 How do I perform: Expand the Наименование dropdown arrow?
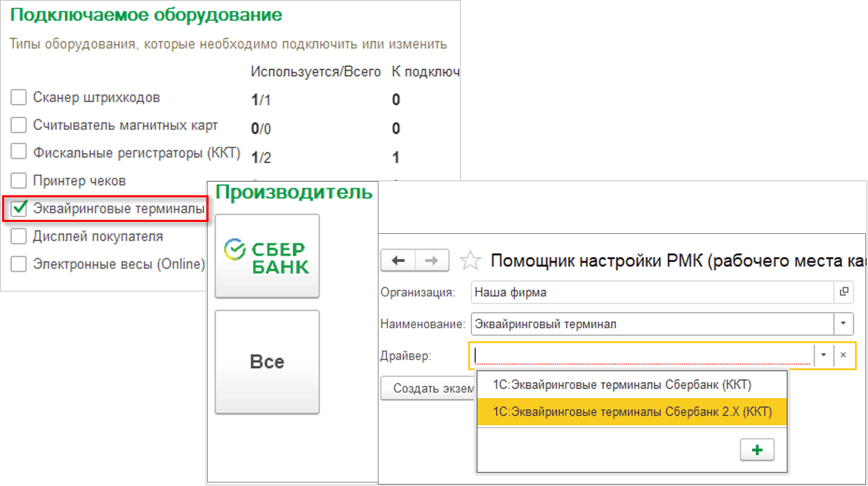[x=843, y=324]
